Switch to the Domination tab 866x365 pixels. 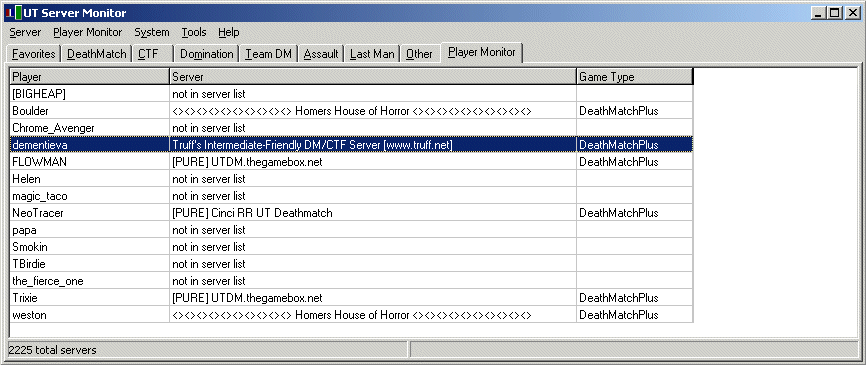[207, 54]
